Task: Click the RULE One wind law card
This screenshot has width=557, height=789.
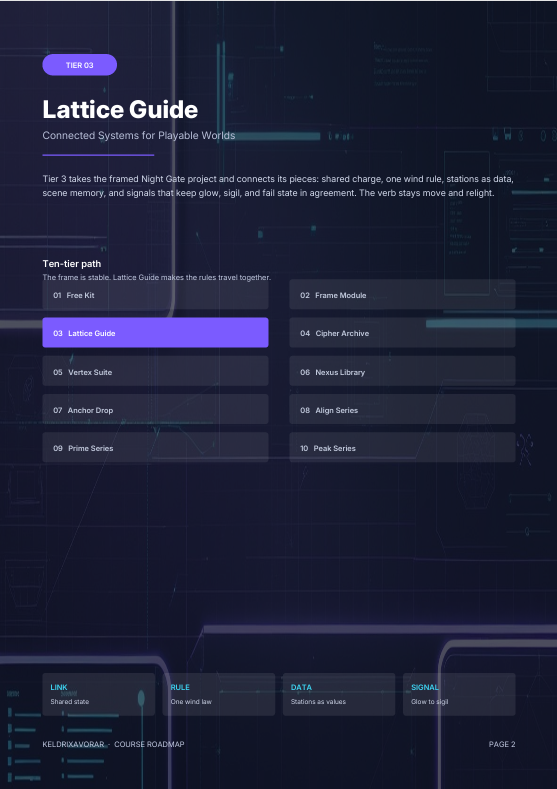Action: 219,694
